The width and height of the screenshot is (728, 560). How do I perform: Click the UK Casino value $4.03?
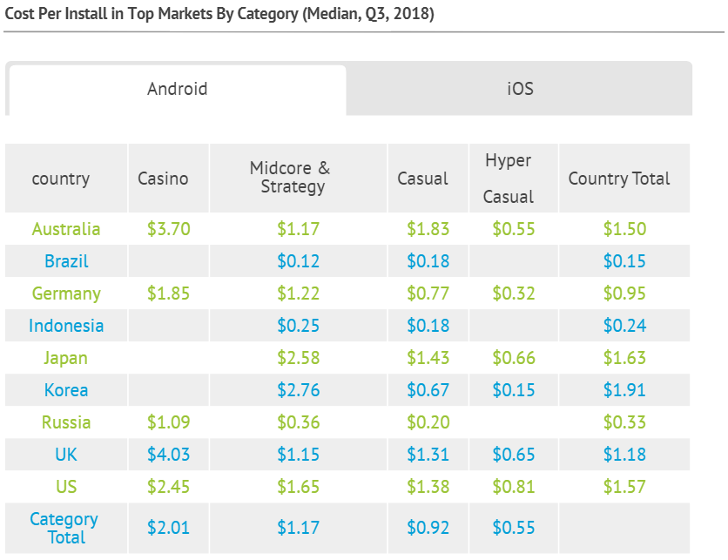click(x=169, y=455)
